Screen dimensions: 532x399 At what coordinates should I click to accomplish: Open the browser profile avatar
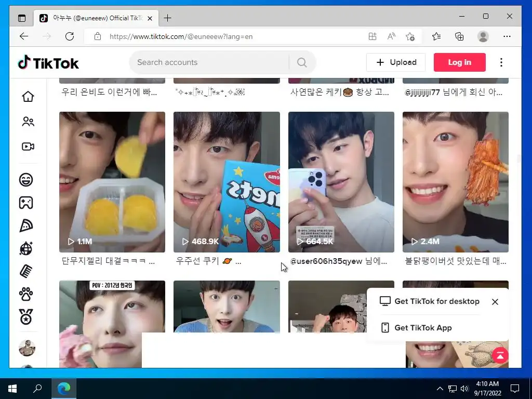click(483, 36)
